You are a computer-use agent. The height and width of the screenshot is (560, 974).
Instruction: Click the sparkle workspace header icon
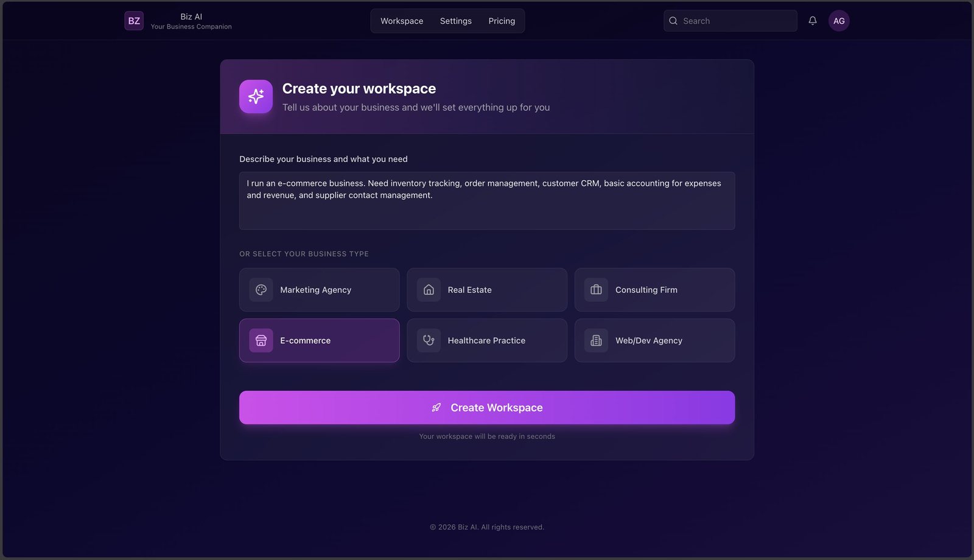(256, 97)
